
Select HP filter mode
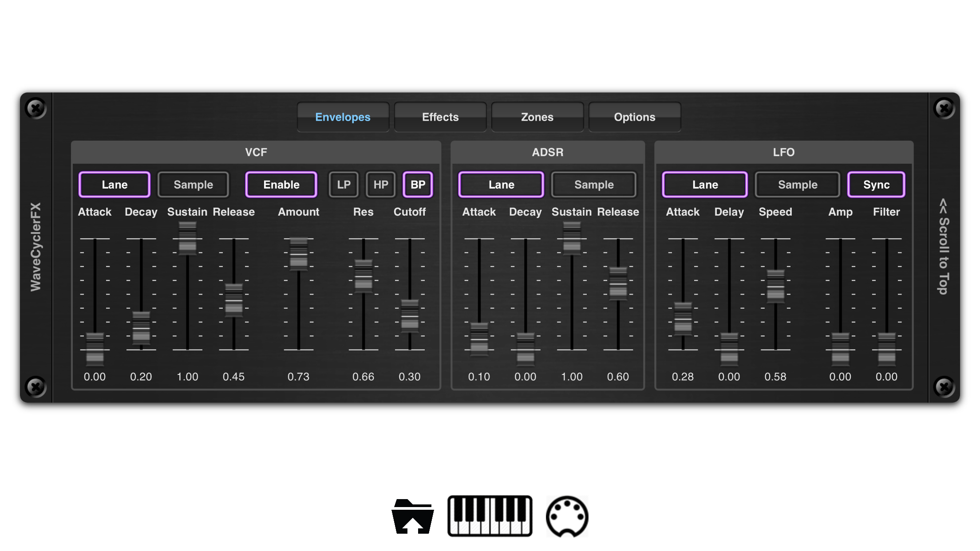tap(380, 184)
